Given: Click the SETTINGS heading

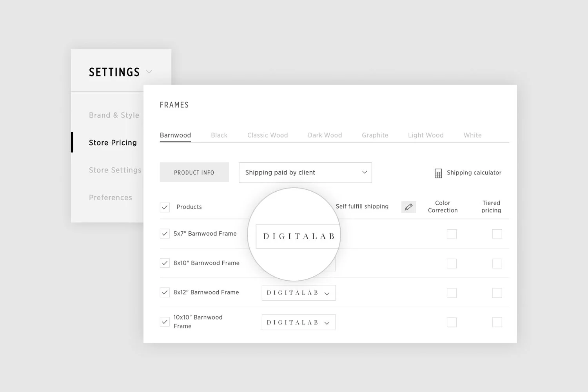Looking at the screenshot, I should pyautogui.click(x=114, y=72).
